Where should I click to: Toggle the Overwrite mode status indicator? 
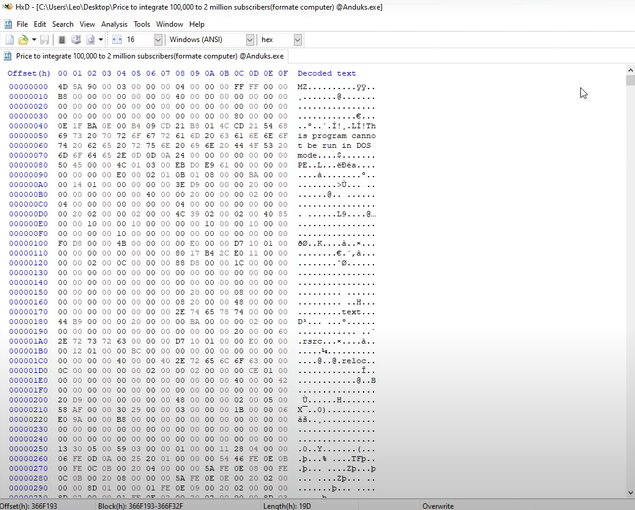tap(438, 506)
